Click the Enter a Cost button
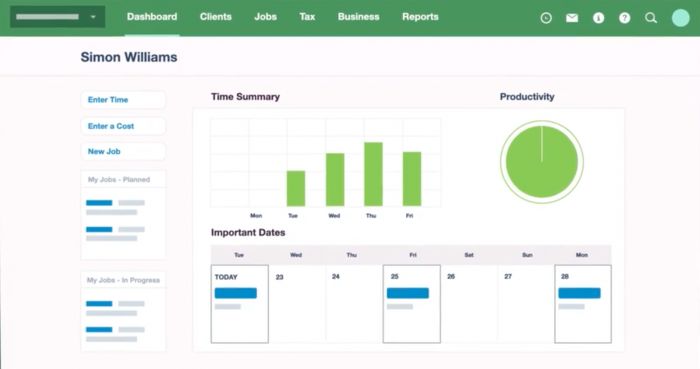Image resolution: width=700 pixels, height=369 pixels. point(123,126)
